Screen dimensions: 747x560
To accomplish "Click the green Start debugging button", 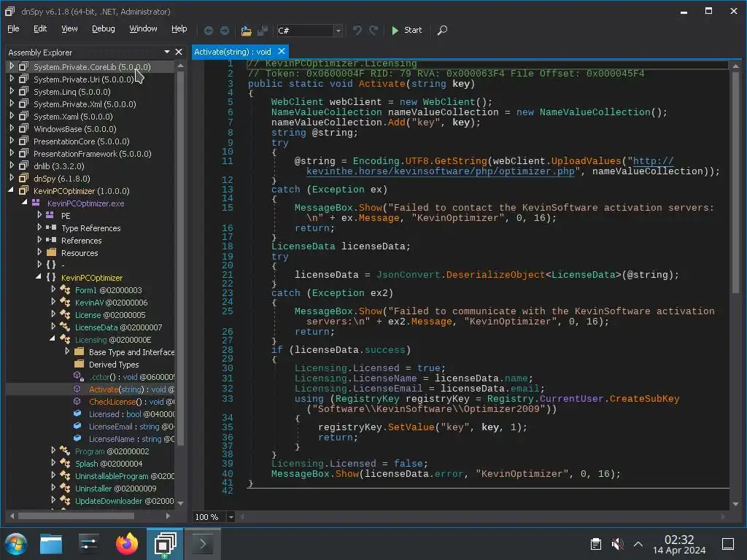I will click(406, 30).
